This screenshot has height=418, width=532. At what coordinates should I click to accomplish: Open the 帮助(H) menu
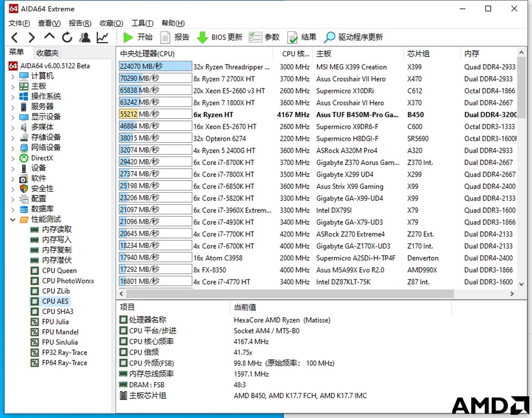coord(173,23)
